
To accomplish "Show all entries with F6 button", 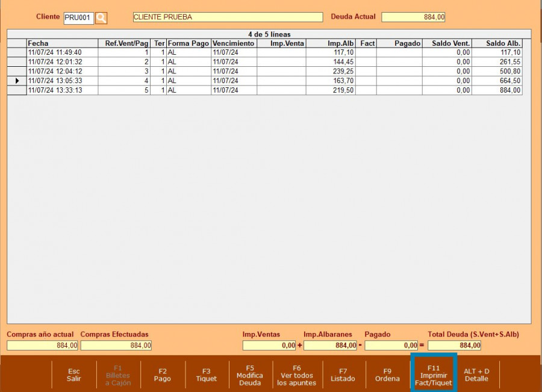I will 296,375.
